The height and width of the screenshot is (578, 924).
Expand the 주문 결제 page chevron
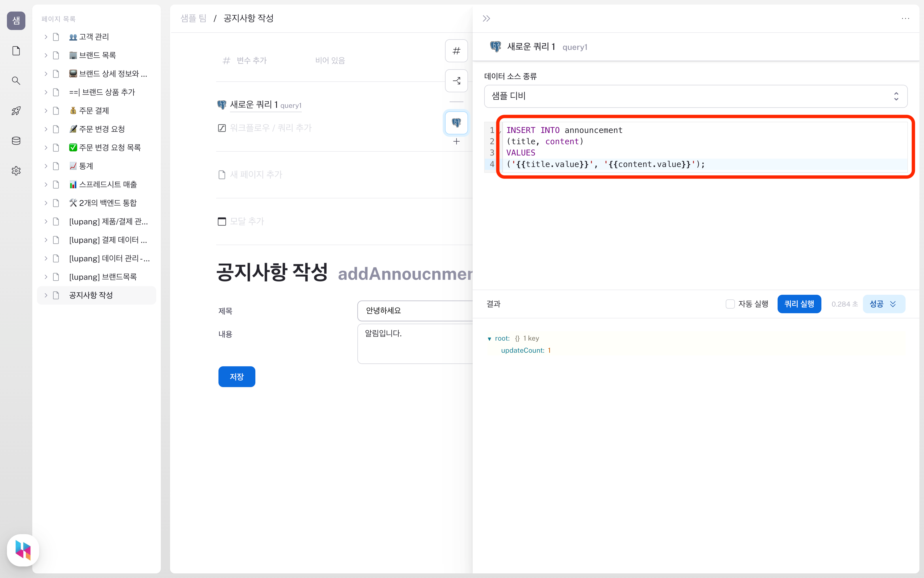click(46, 110)
